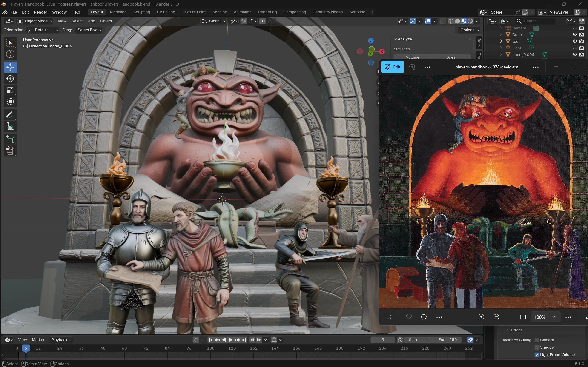Open the Photos filmstrip icon
588x367 pixels.
click(x=388, y=317)
